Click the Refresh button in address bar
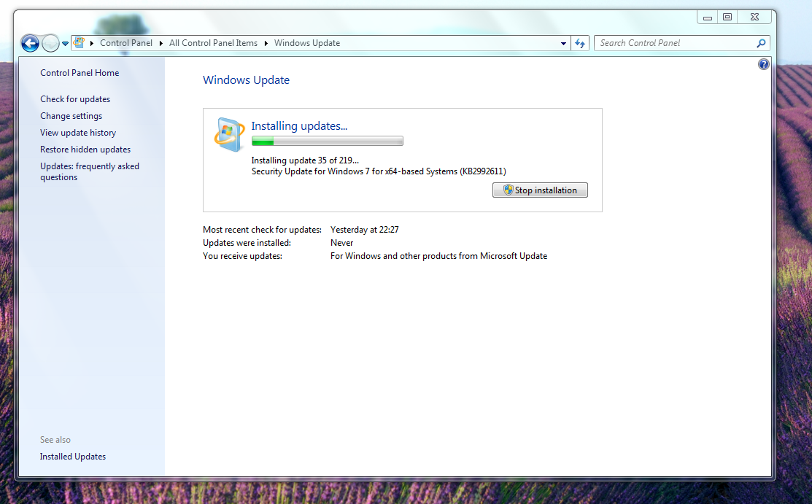 [x=580, y=44]
